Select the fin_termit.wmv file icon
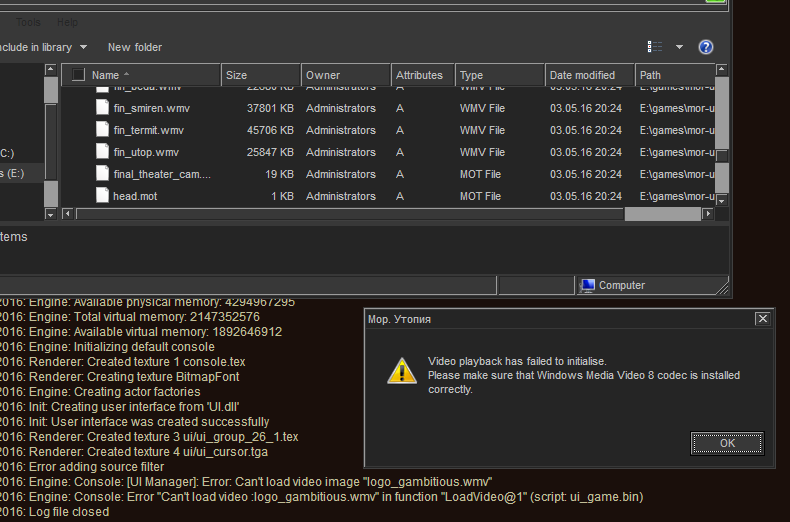Image resolution: width=790 pixels, height=522 pixels. click(x=102, y=130)
